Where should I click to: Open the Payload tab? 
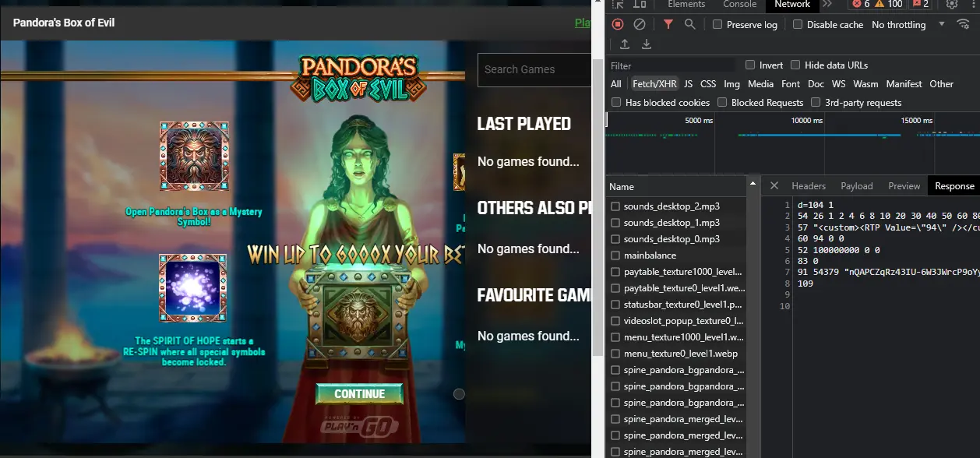(856, 185)
